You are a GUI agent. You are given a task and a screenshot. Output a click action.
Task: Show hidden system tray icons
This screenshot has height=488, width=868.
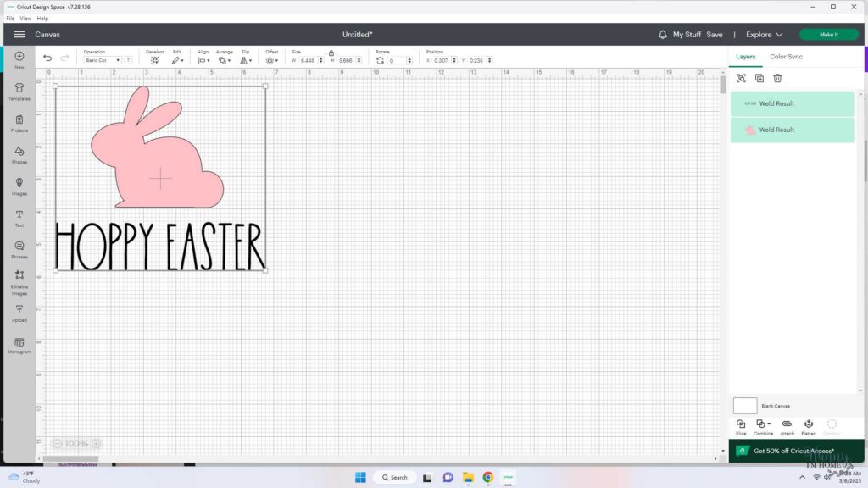pos(802,477)
